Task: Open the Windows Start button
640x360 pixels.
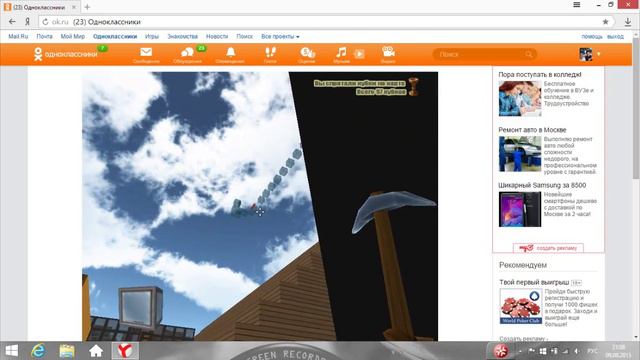Action: [x=11, y=351]
